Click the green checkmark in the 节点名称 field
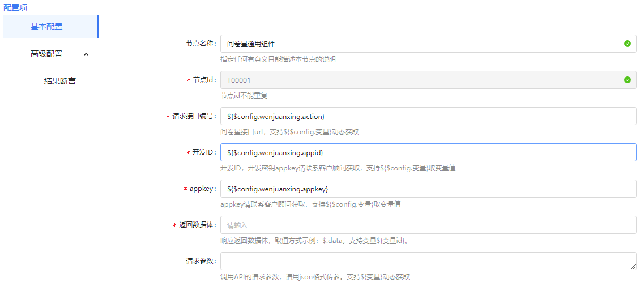The height and width of the screenshot is (286, 644). tap(627, 44)
